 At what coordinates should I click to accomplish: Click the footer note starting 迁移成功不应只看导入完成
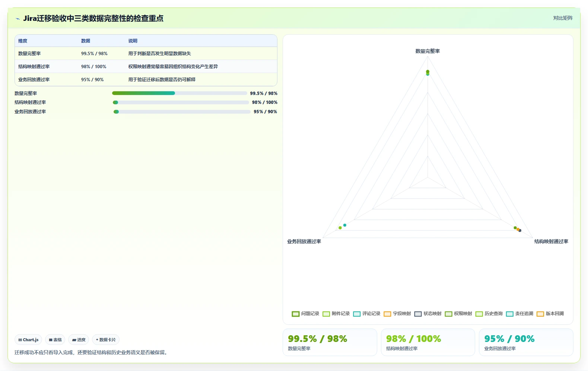click(x=92, y=352)
